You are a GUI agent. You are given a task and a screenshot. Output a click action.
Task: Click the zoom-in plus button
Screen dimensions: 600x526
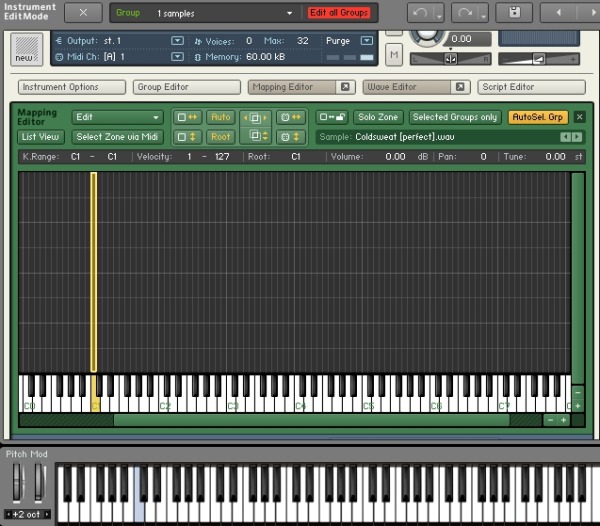click(563, 420)
